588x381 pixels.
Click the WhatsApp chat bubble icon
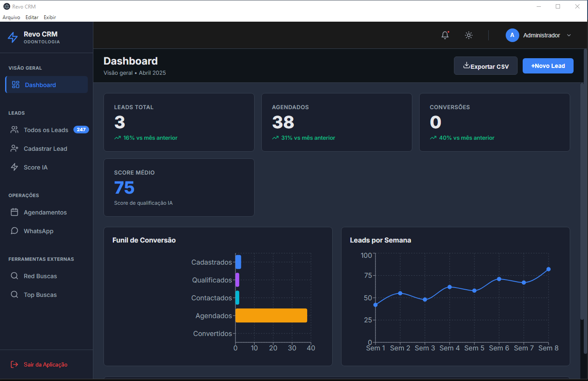[x=14, y=231]
